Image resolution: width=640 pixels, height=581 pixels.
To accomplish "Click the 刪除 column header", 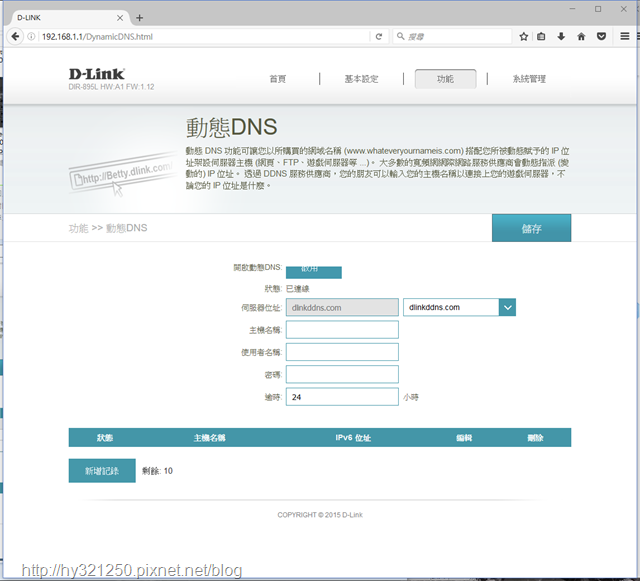I will (535, 438).
